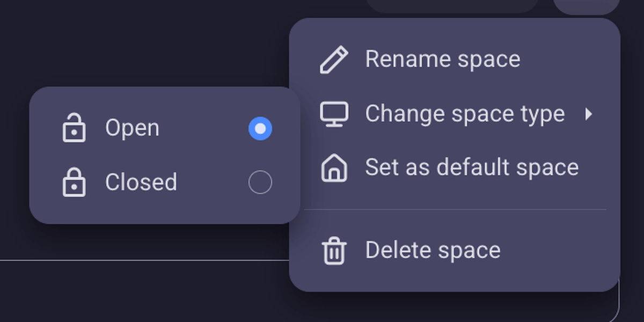The height and width of the screenshot is (322, 644).
Task: Click the Open option label
Action: pos(133,127)
